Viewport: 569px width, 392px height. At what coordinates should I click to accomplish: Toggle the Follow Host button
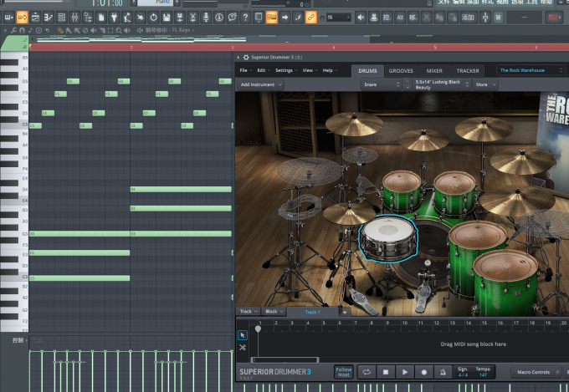click(343, 372)
